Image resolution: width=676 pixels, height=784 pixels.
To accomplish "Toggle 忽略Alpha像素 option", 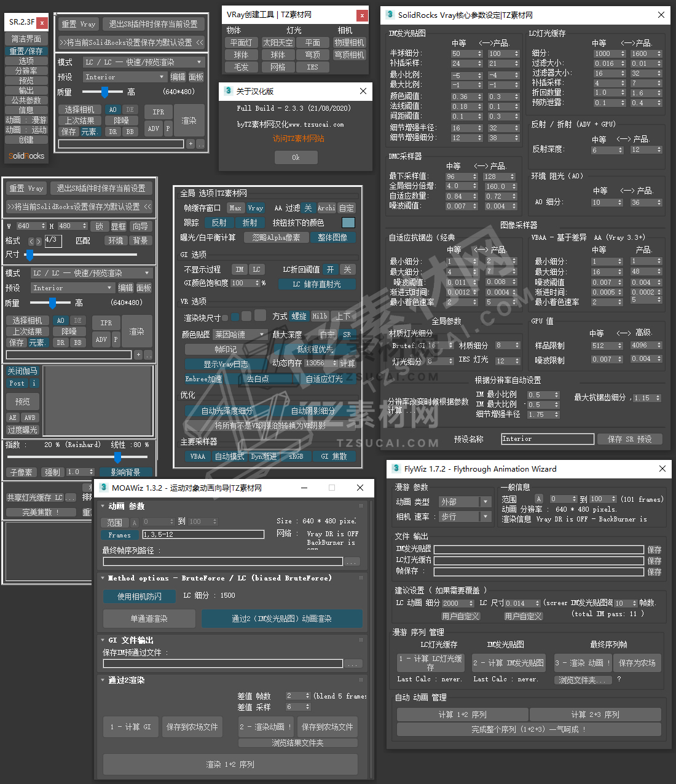I will click(x=276, y=237).
